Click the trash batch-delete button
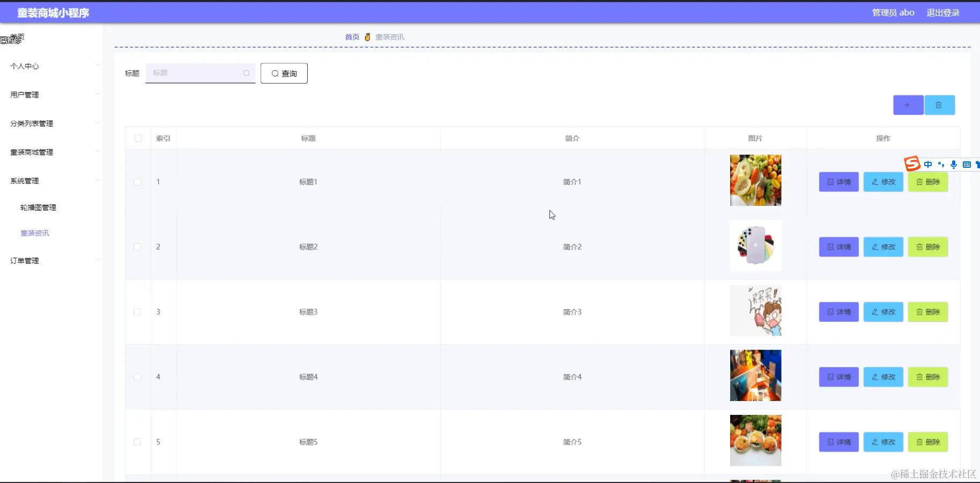Screen dimensions: 980x483 [x=939, y=105]
